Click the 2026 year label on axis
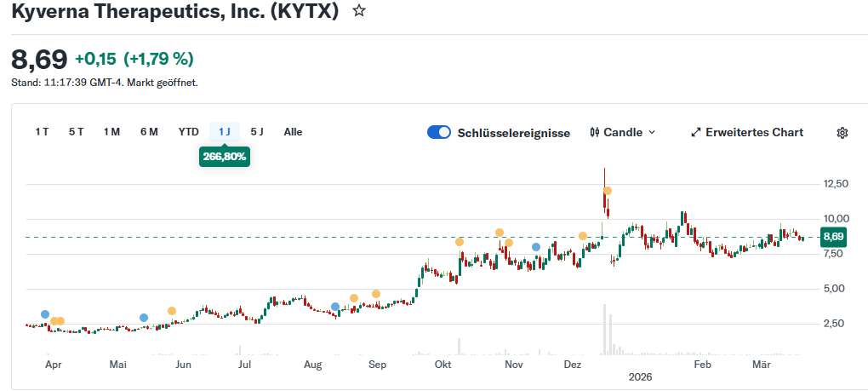868x391 pixels. [641, 377]
